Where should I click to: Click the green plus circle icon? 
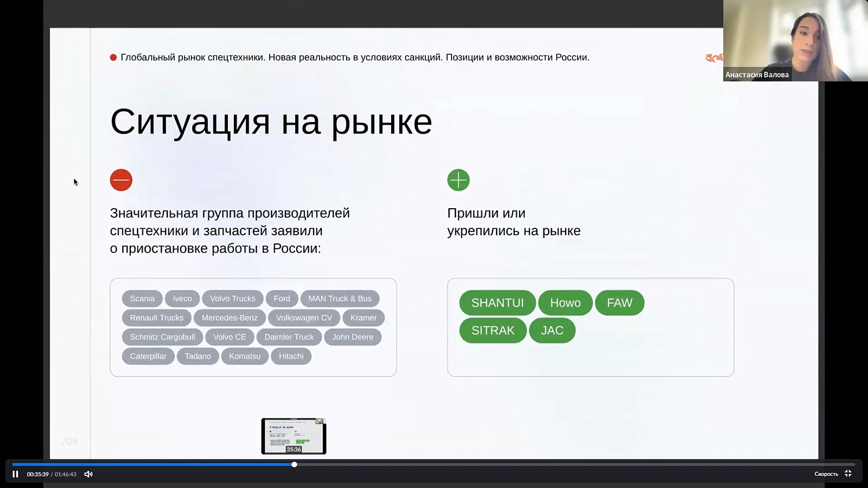click(458, 180)
